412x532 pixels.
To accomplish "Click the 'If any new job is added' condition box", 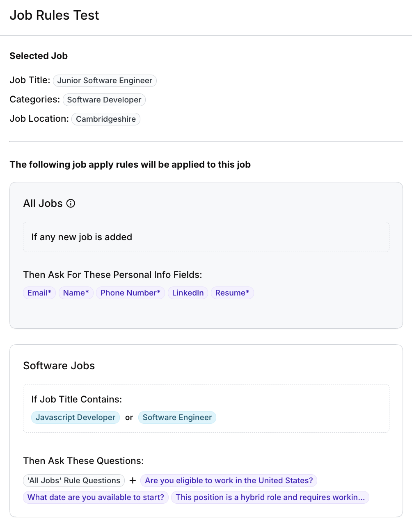I will [x=206, y=237].
